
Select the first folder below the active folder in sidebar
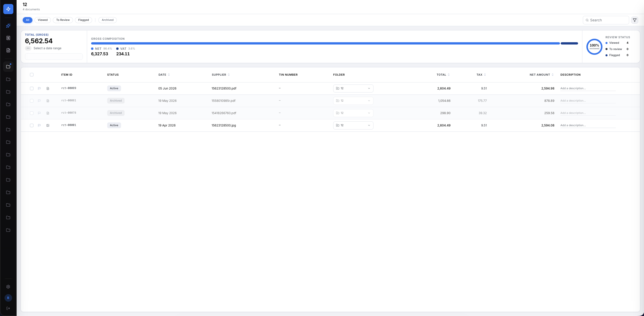(8, 79)
